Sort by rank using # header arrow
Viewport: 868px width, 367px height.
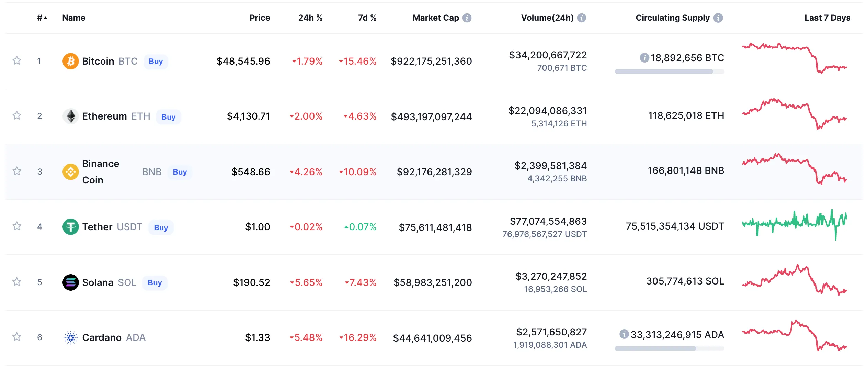click(x=42, y=18)
